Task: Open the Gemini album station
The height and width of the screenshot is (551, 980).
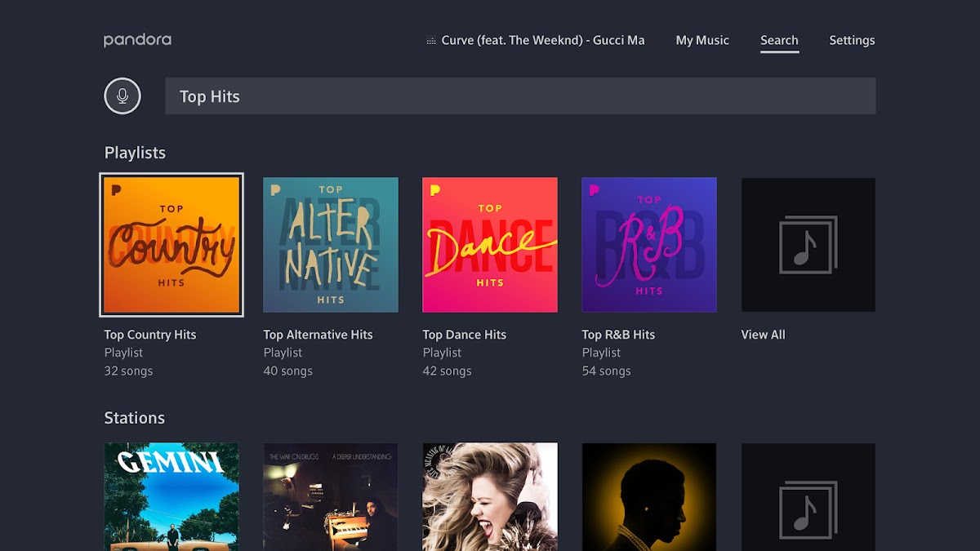Action: click(x=171, y=496)
